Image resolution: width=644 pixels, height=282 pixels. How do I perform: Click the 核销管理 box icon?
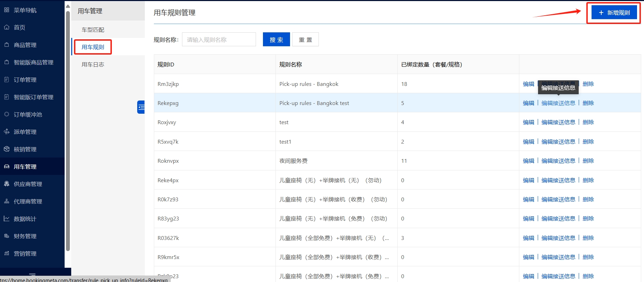point(7,149)
